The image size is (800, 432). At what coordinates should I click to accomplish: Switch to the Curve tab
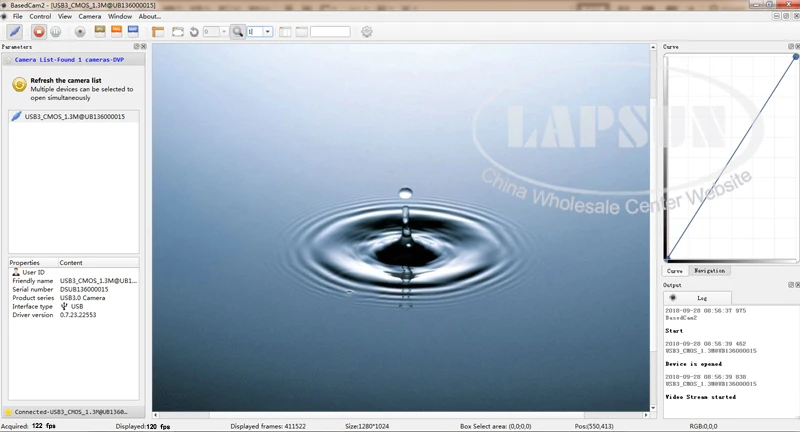[x=674, y=271]
